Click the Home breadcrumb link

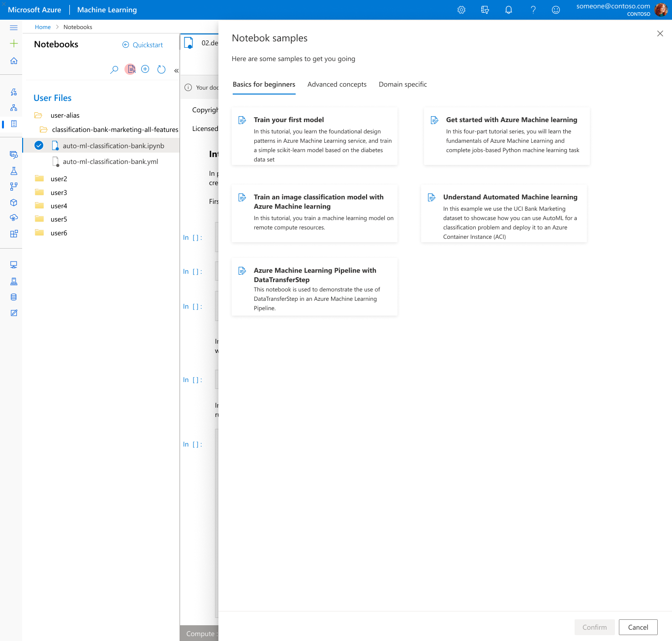coord(43,27)
